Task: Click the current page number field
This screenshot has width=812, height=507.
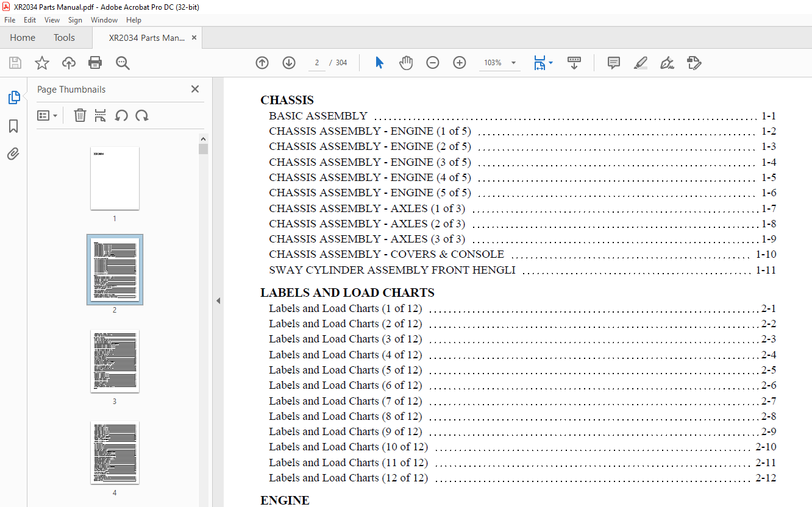Action: (x=317, y=63)
